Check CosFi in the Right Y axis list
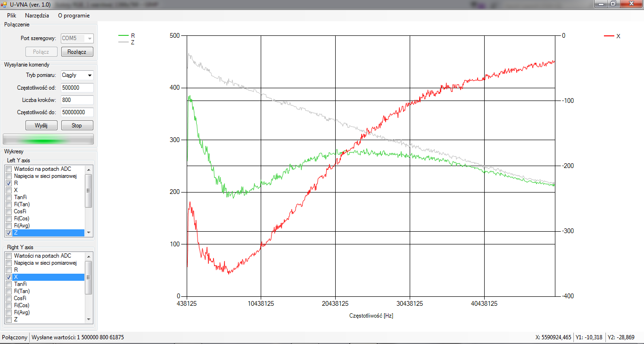 [x=9, y=298]
